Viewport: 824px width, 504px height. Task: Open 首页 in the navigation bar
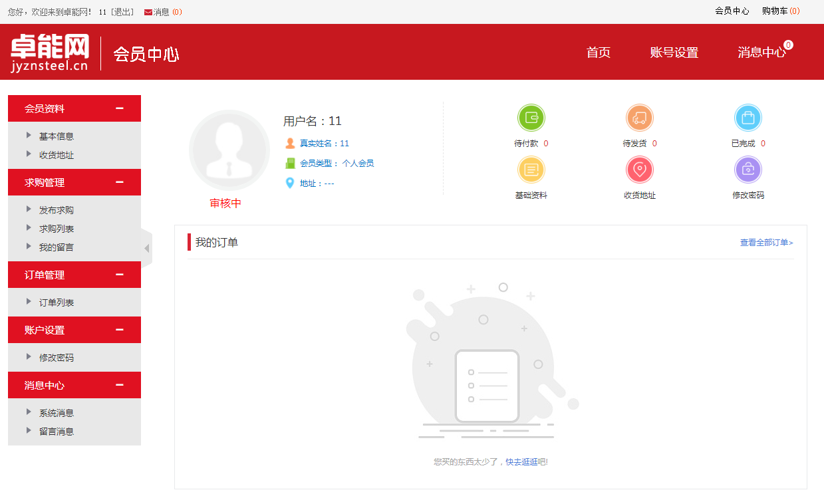click(597, 52)
